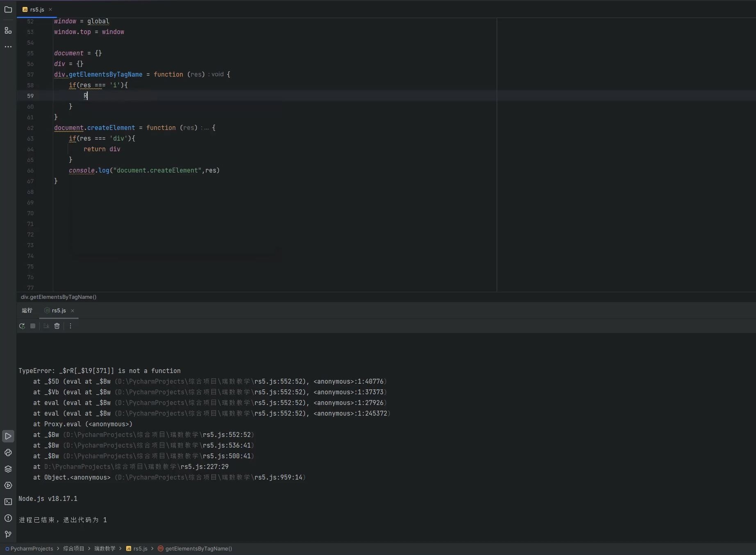The height and width of the screenshot is (555, 756).
Task: Click line number 62 in gutter
Action: pyautogui.click(x=30, y=128)
